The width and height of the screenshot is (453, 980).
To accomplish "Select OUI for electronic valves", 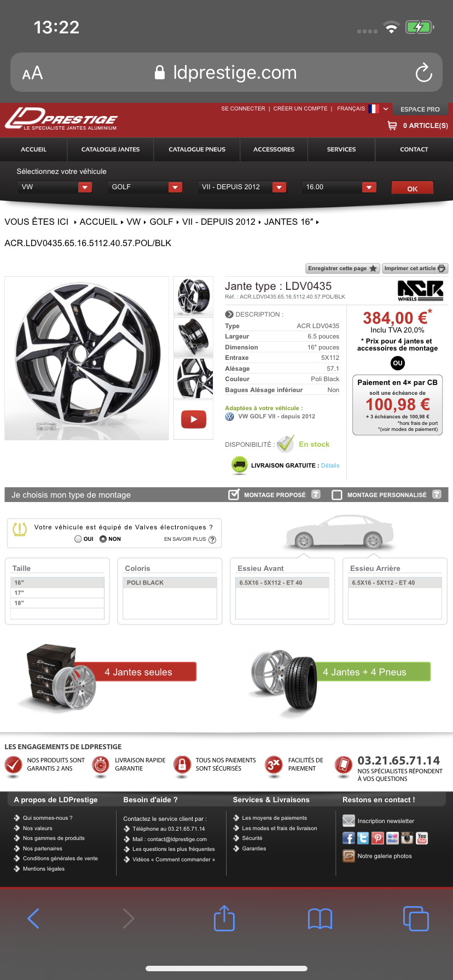I will tap(78, 539).
